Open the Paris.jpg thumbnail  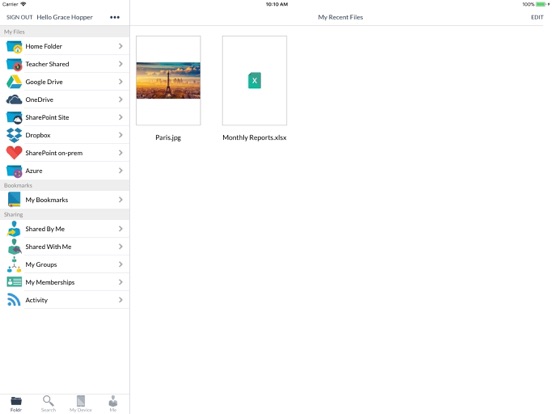(x=168, y=80)
